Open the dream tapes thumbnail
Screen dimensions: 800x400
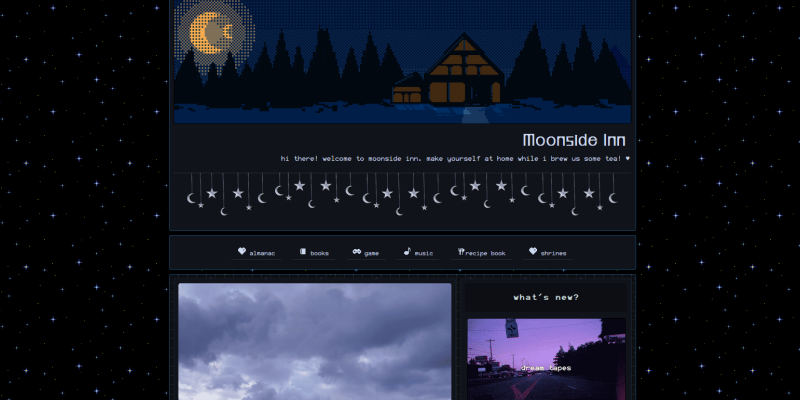(546, 360)
